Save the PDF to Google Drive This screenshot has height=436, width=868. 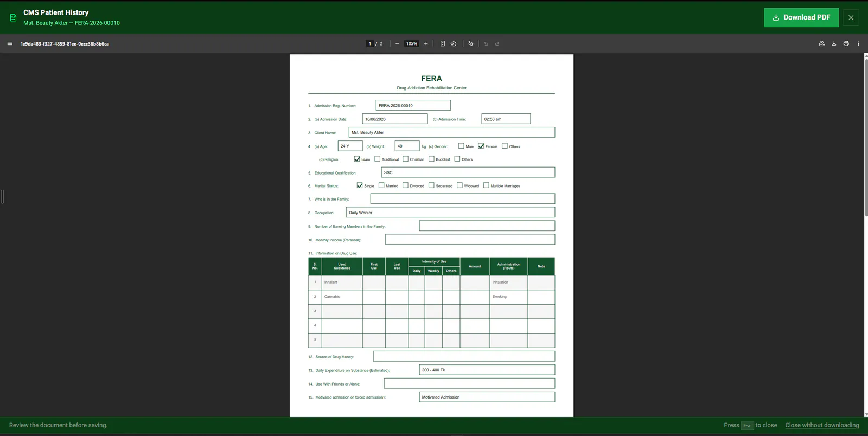(x=822, y=43)
